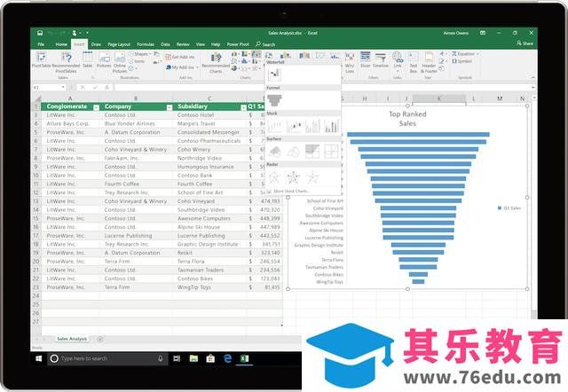Image resolution: width=568 pixels, height=392 pixels.
Task: Open Task View on the taskbar
Action: click(x=177, y=358)
